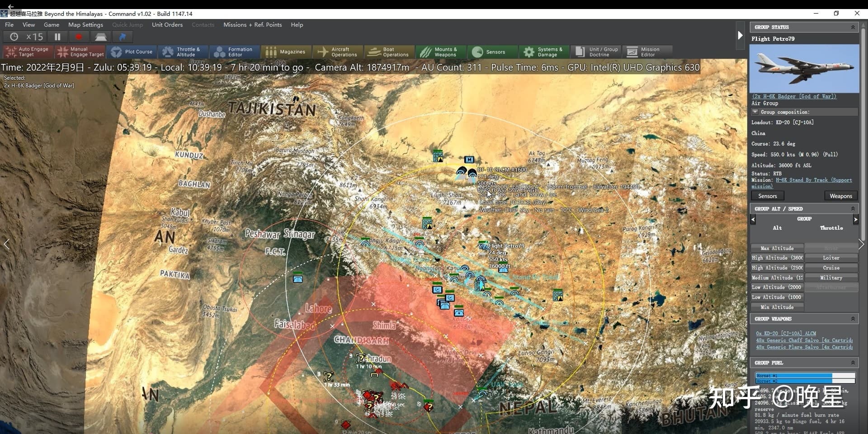
Task: Open Missions + Ref. Points menu
Action: pos(252,25)
